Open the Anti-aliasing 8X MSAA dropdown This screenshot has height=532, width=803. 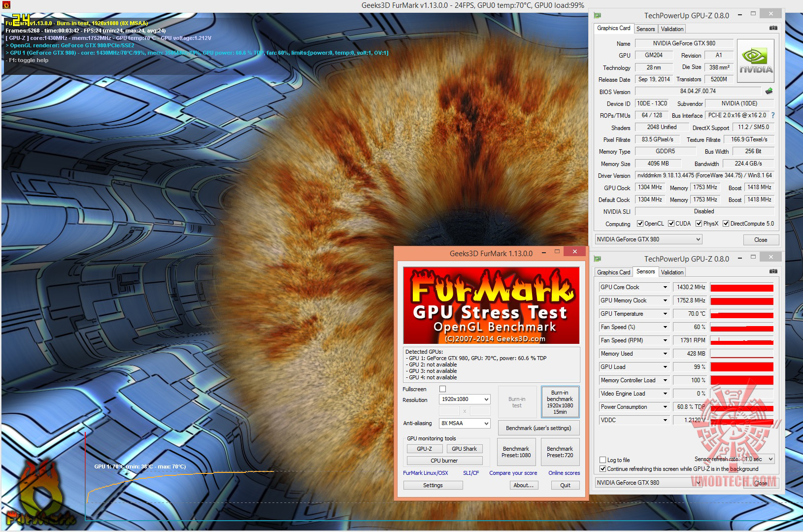[x=465, y=423]
